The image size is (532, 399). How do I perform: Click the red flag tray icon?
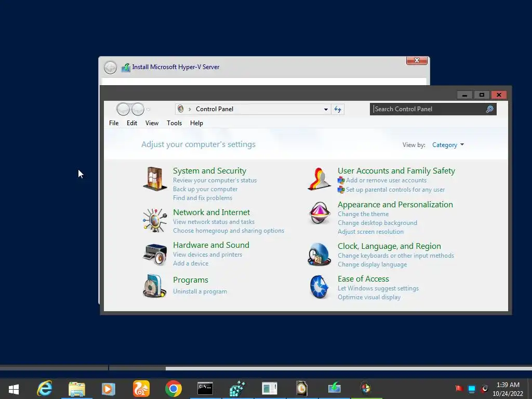(x=459, y=389)
